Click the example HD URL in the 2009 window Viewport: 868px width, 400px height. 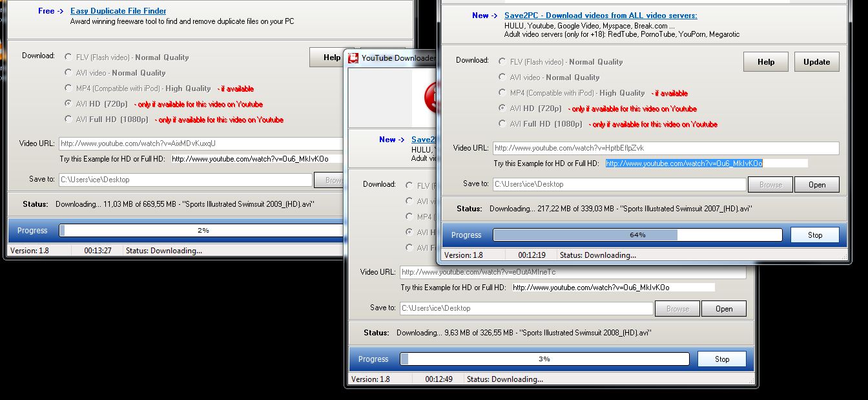(250, 159)
